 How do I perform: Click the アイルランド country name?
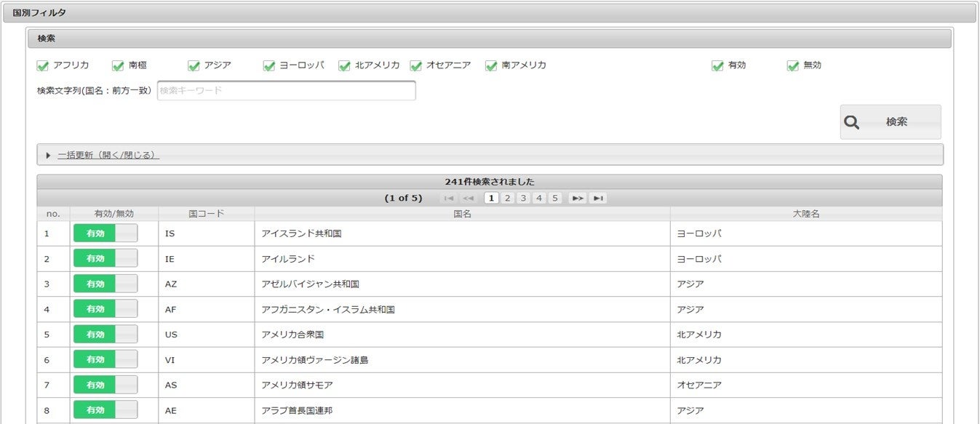[x=288, y=259]
